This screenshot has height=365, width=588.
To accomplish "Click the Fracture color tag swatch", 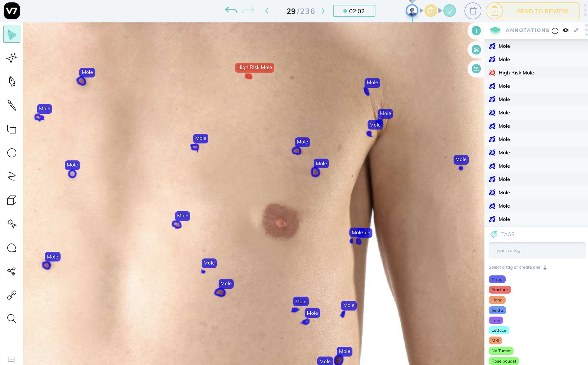I will point(500,289).
